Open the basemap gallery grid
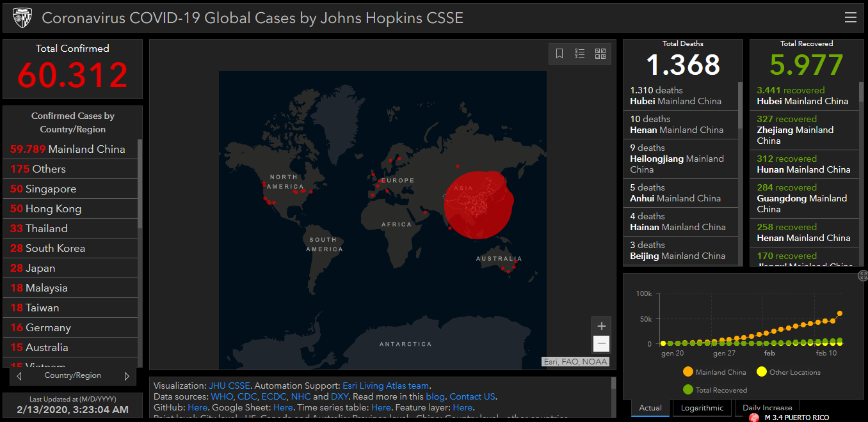The image size is (868, 422). point(600,54)
